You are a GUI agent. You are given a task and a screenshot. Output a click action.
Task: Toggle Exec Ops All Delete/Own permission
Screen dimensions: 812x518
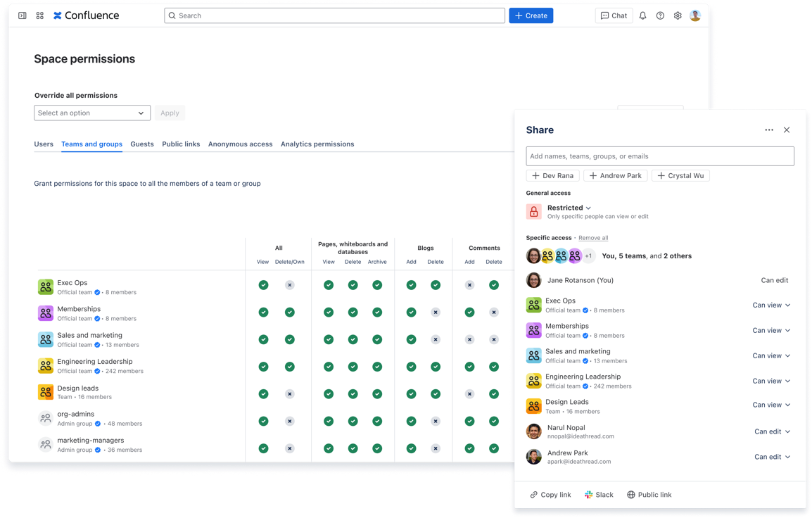tap(290, 285)
